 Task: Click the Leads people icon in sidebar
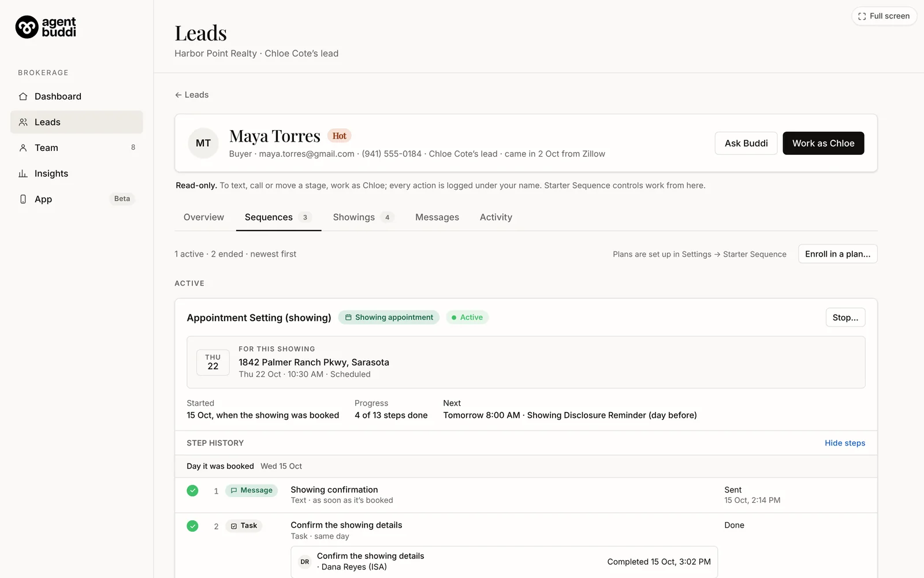[x=23, y=122]
